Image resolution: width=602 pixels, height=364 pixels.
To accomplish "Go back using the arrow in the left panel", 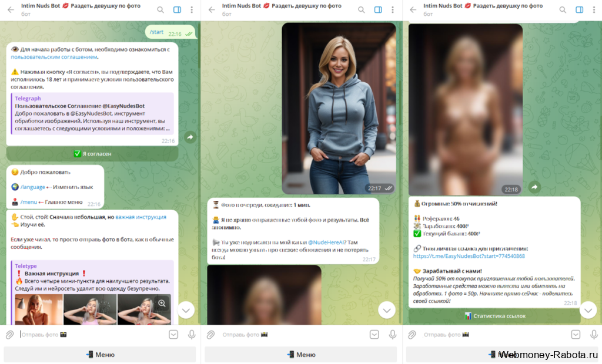I will (x=11, y=9).
